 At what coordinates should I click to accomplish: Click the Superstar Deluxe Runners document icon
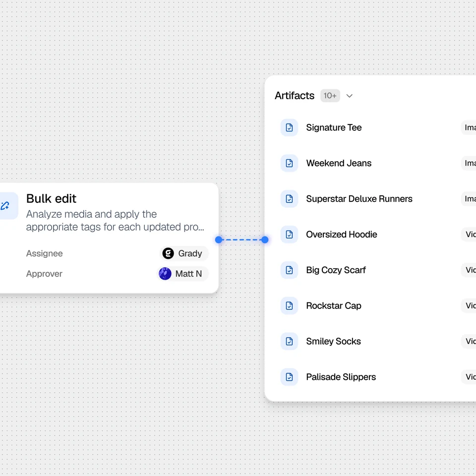click(289, 199)
